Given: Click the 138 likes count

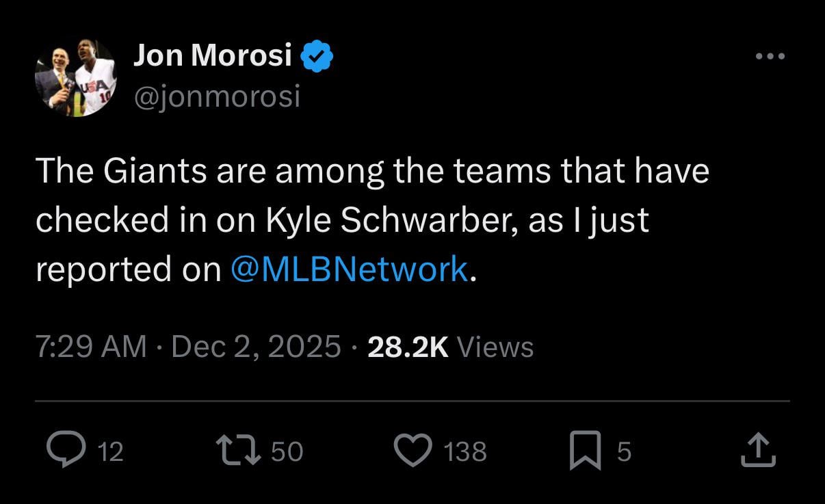Looking at the screenshot, I should (466, 451).
